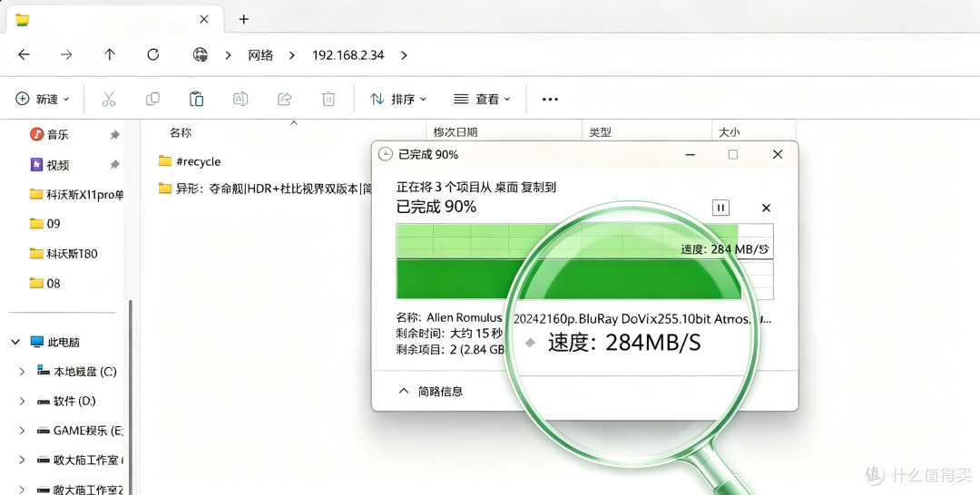Sort by 修改日期 column header
Screen dimensions: 980x495
click(455, 132)
